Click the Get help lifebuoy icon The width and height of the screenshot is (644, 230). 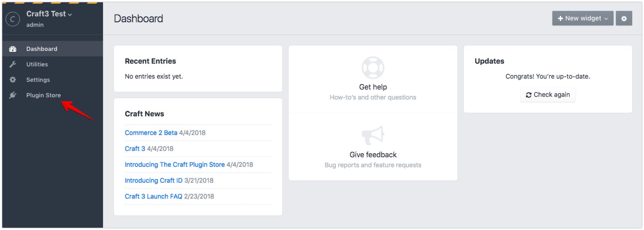click(x=373, y=68)
